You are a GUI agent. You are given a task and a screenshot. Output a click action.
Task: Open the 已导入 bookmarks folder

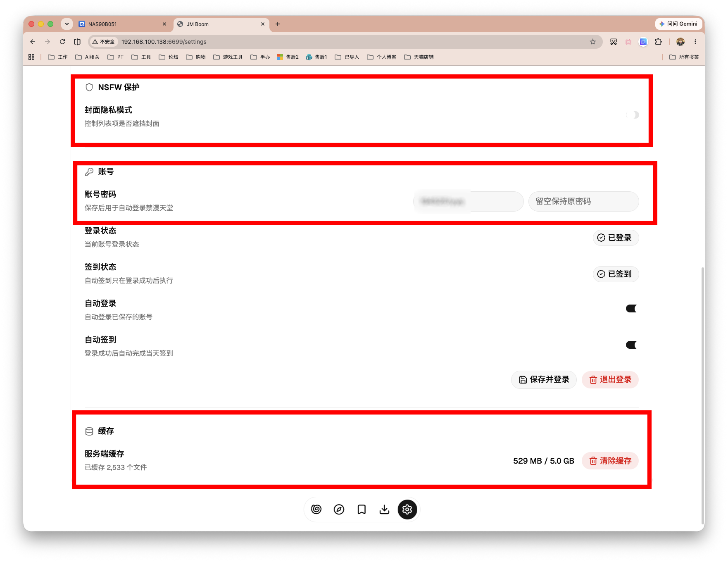(347, 57)
